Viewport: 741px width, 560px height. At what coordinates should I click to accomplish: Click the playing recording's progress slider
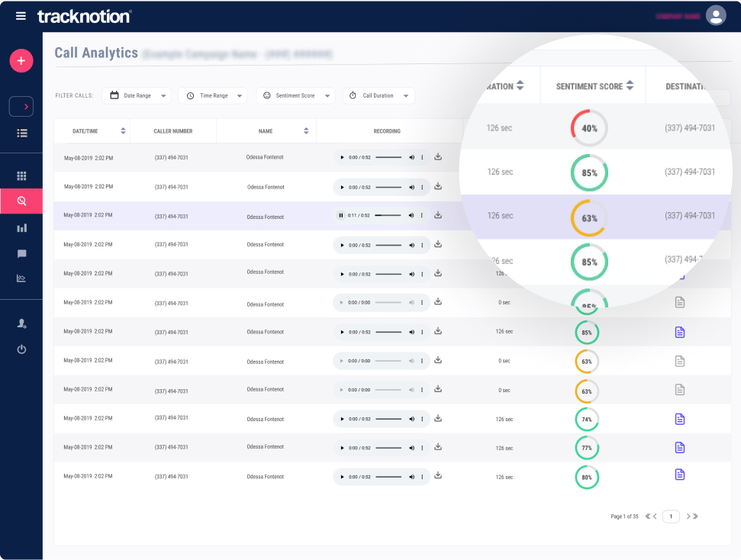pyautogui.click(x=388, y=216)
